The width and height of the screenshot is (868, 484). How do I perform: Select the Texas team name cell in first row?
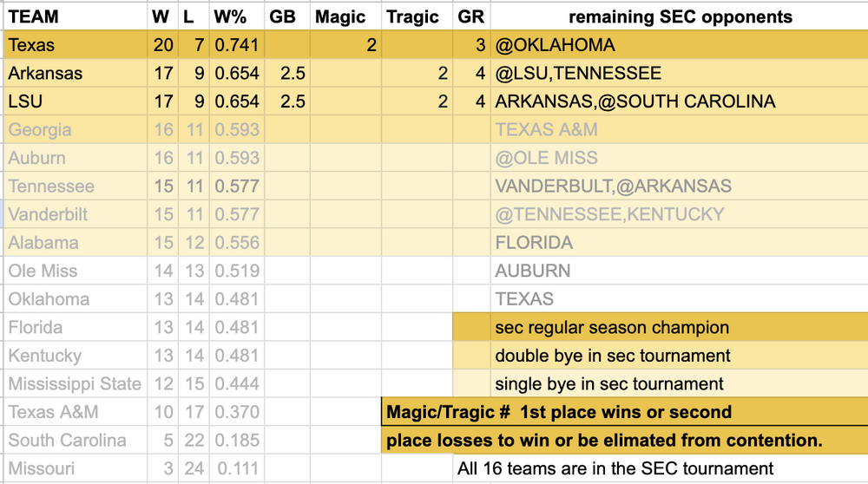point(74,45)
